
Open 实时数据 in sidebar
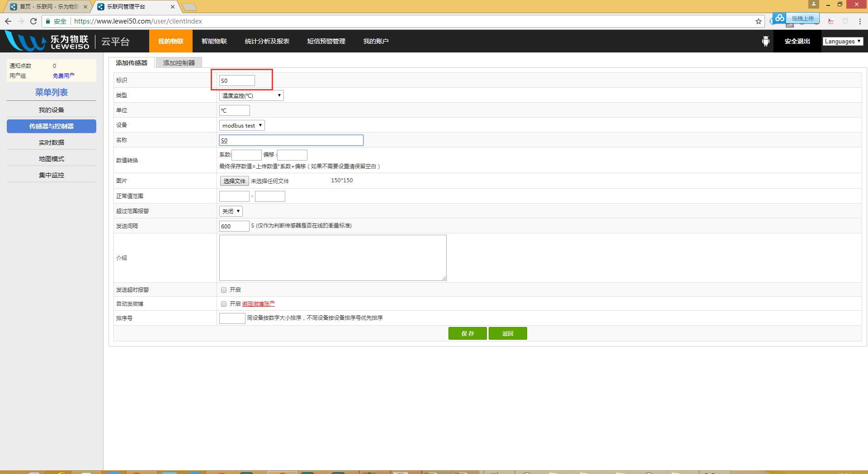pos(52,142)
